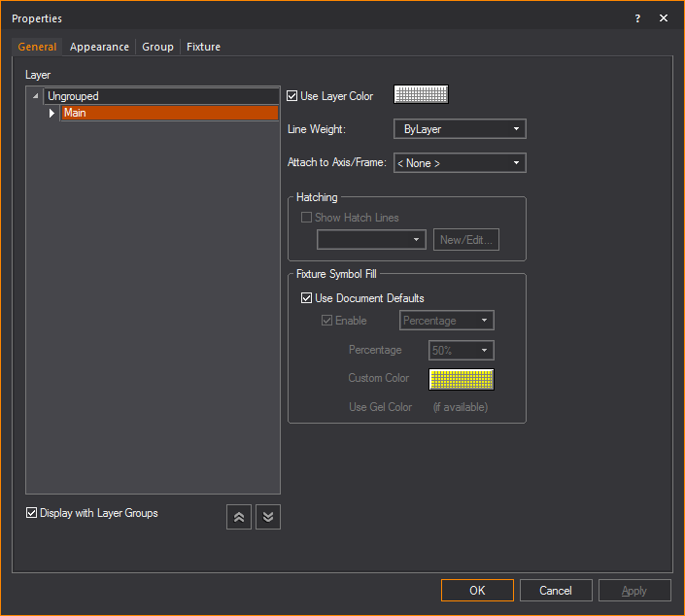Image resolution: width=685 pixels, height=616 pixels.
Task: Open the Line Weight dropdown
Action: pos(460,129)
